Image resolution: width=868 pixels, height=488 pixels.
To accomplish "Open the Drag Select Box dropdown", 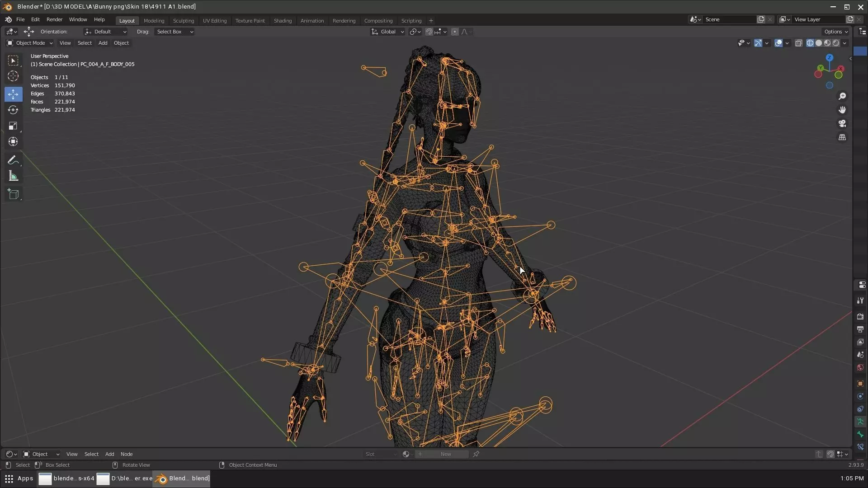I will tap(175, 32).
